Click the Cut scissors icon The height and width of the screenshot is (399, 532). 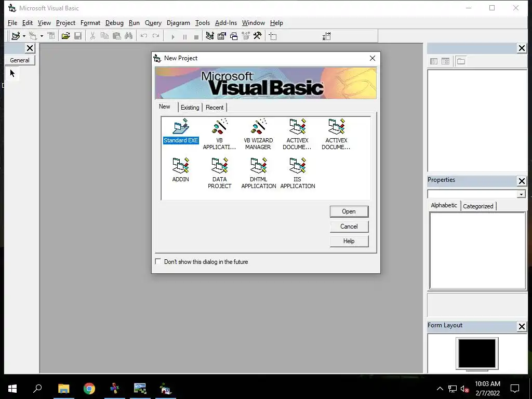(92, 36)
